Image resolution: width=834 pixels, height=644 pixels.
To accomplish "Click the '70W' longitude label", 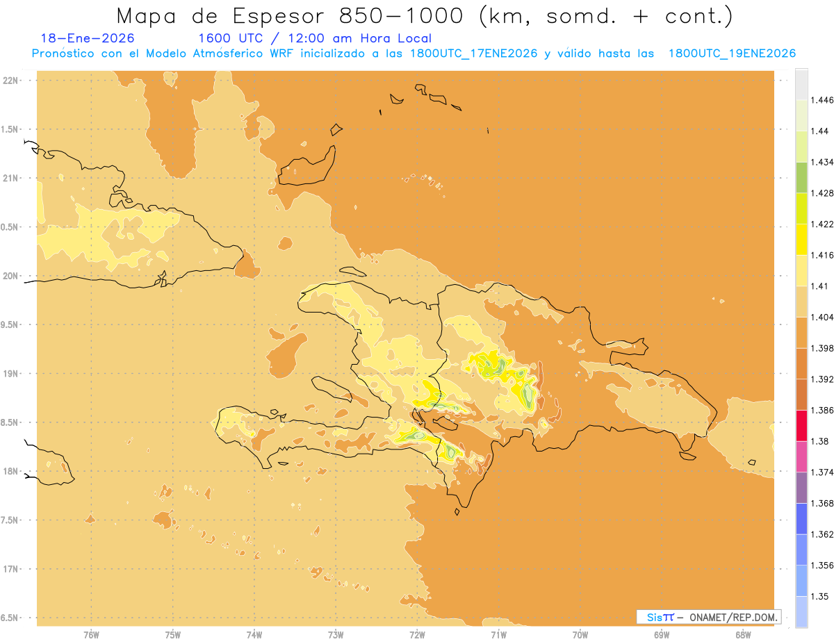I will click(x=580, y=635).
